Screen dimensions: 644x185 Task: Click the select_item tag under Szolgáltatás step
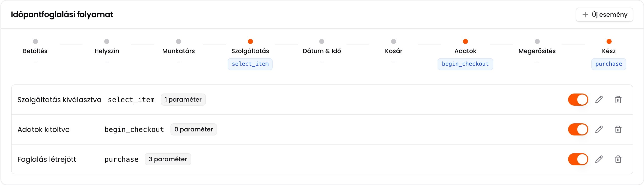click(x=250, y=64)
